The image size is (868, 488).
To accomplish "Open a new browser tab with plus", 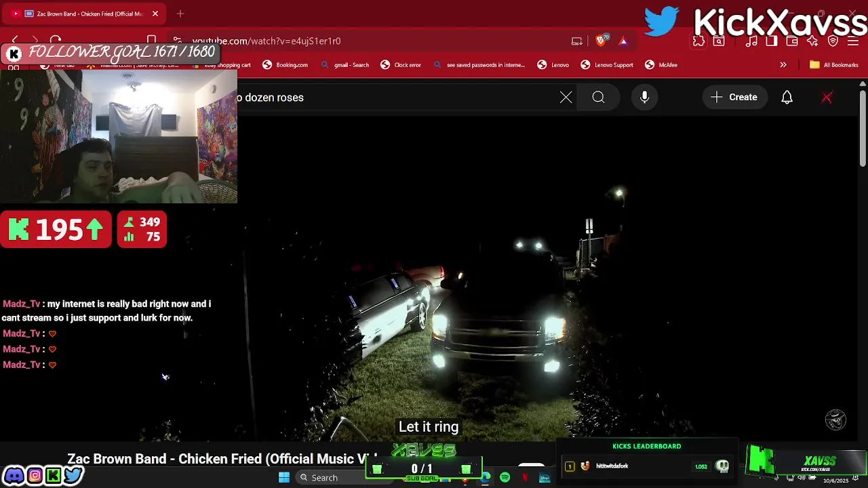I will point(180,14).
